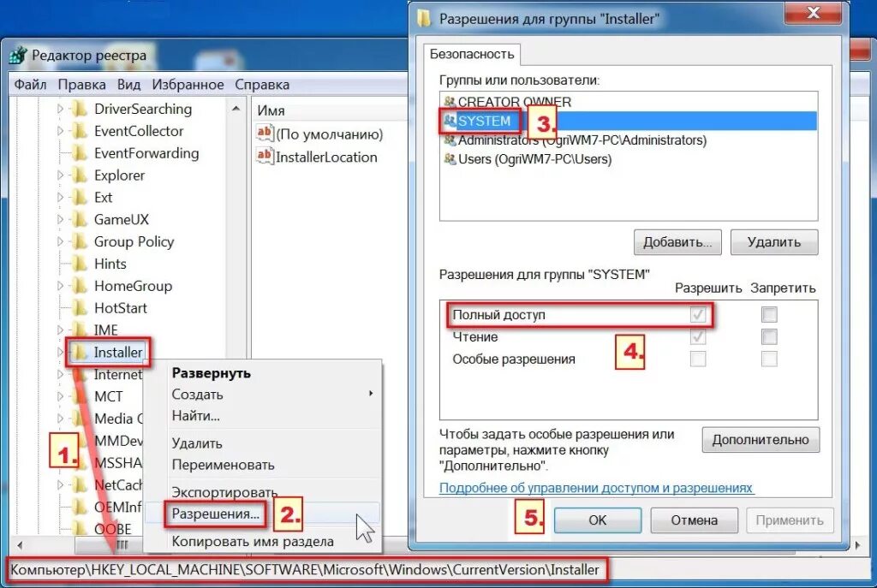
Task: Click the HomeGroup folder icon
Action: point(80,286)
